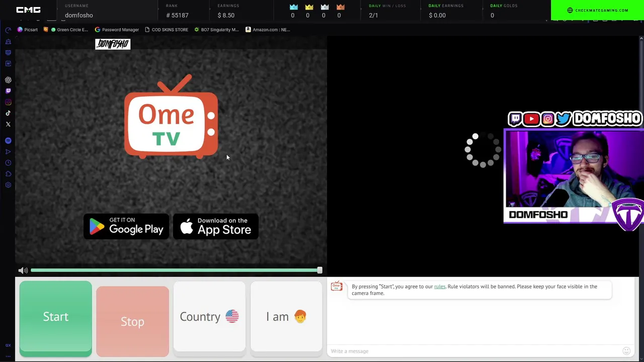Image resolution: width=644 pixels, height=362 pixels.
Task: Click Get it on Google Play badge
Action: [x=126, y=226]
